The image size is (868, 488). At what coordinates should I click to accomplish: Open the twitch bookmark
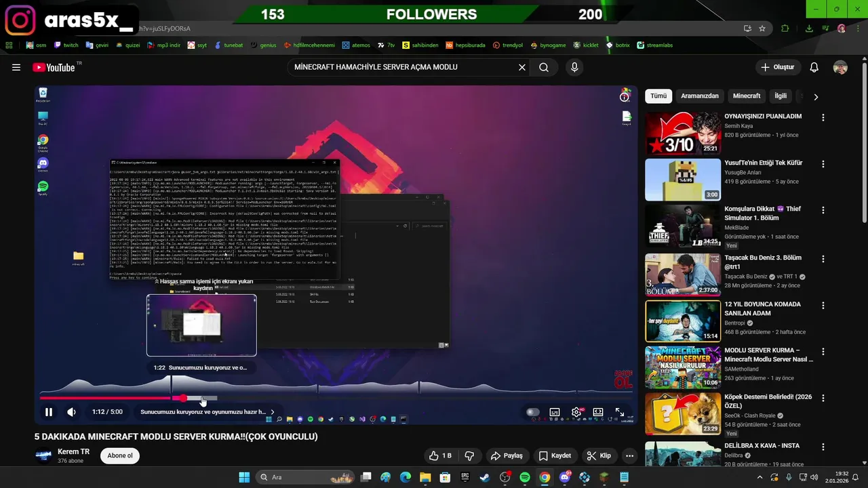(x=66, y=45)
